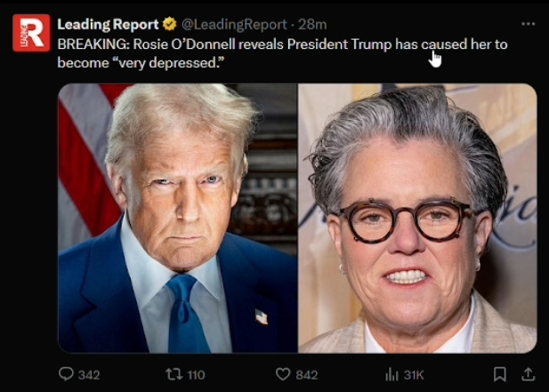The image size is (549, 392).
Task: Click the 342 replies count
Action: pyautogui.click(x=89, y=375)
